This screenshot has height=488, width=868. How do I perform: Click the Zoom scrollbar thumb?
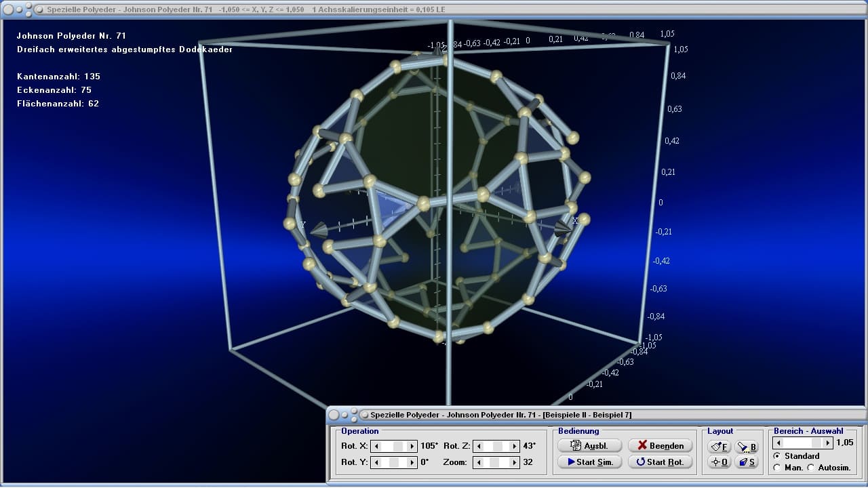(494, 462)
